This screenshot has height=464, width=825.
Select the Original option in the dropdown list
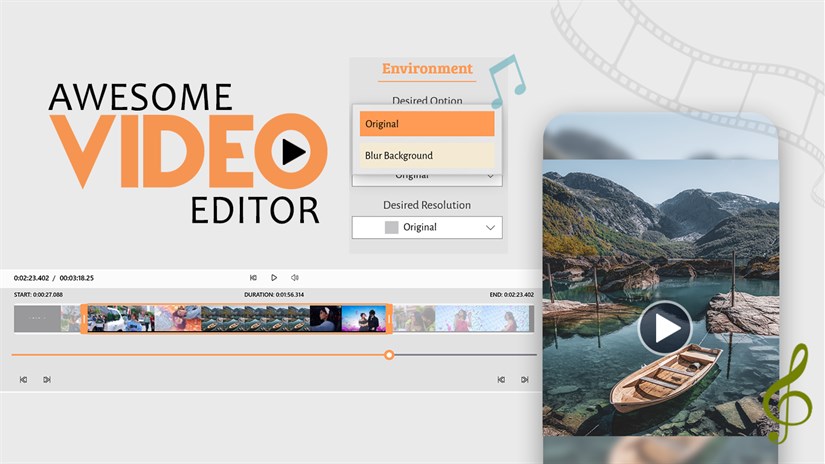pos(427,124)
